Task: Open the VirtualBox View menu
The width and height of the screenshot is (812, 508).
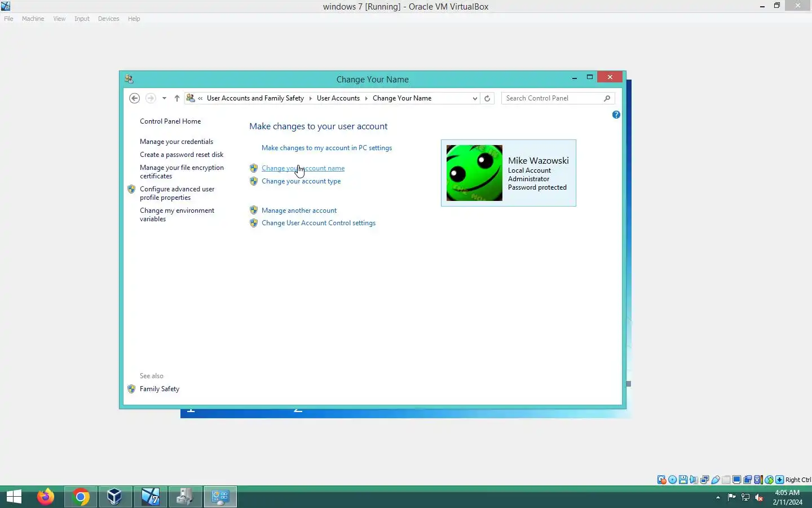Action: [59, 19]
